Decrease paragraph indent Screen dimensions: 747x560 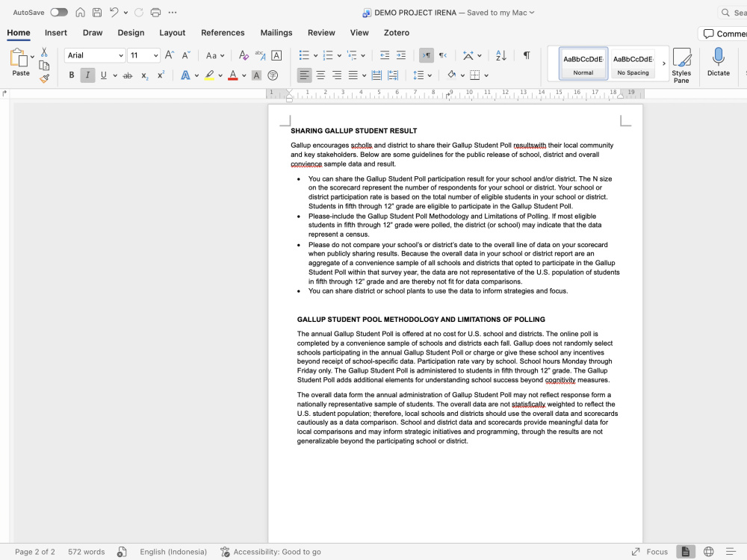pyautogui.click(x=385, y=55)
